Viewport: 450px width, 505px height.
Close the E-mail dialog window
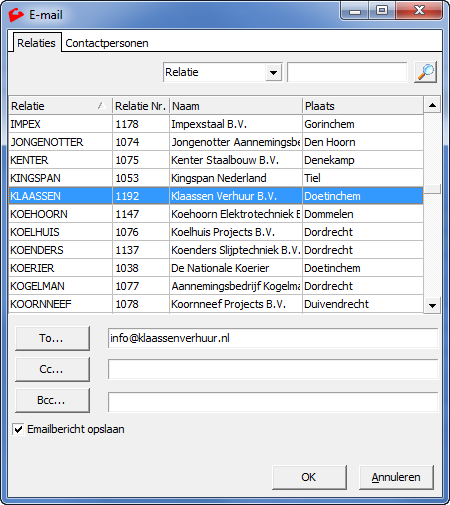pyautogui.click(x=419, y=11)
